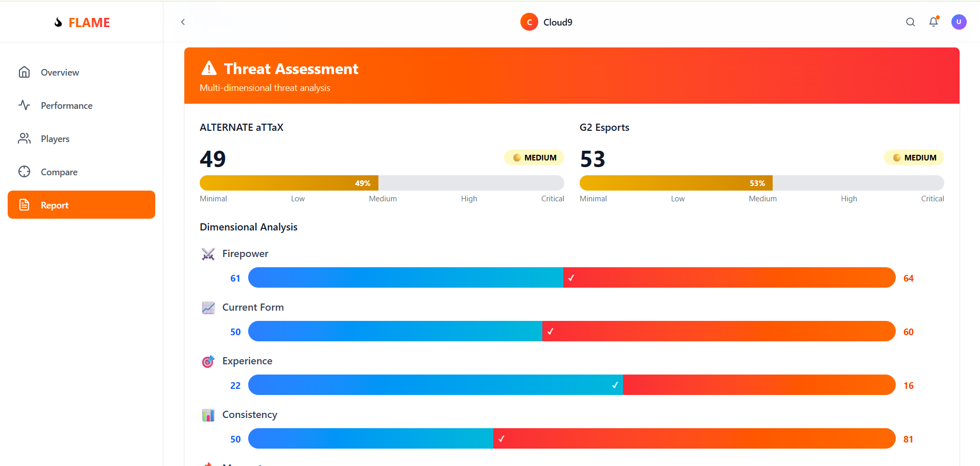Click the Firepower crossed swords icon

(208, 254)
